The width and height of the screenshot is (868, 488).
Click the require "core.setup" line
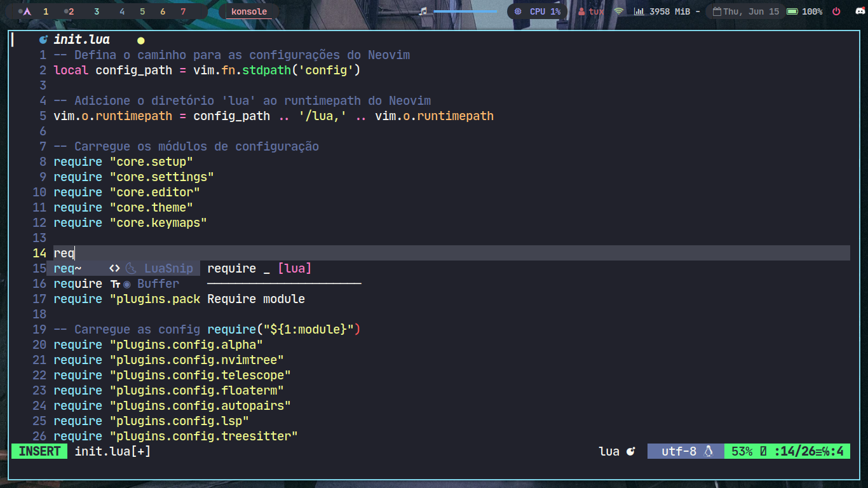tap(123, 161)
